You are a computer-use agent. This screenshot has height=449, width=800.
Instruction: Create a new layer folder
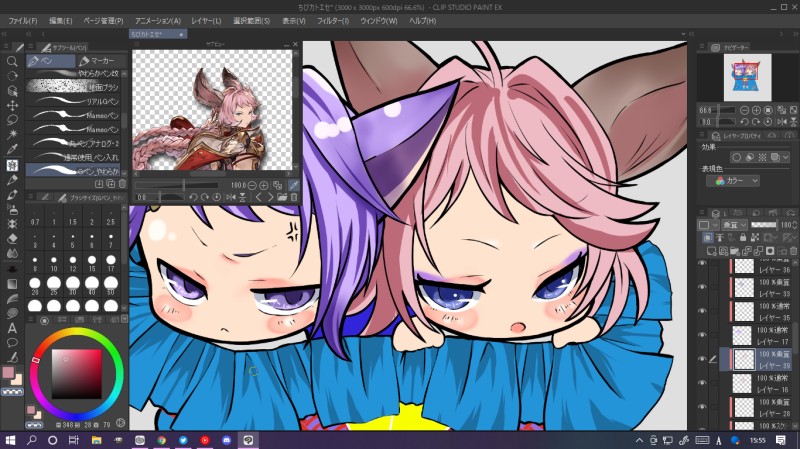click(x=735, y=251)
